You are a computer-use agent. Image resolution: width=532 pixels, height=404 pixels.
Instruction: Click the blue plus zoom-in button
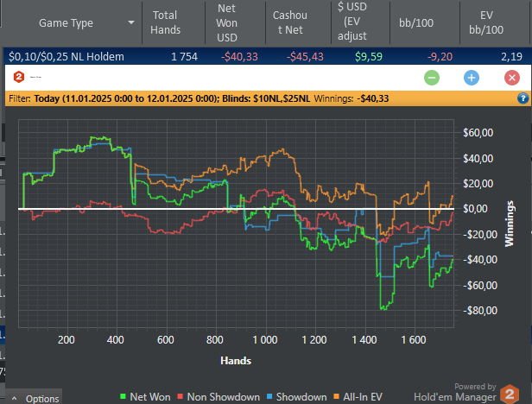(x=472, y=78)
